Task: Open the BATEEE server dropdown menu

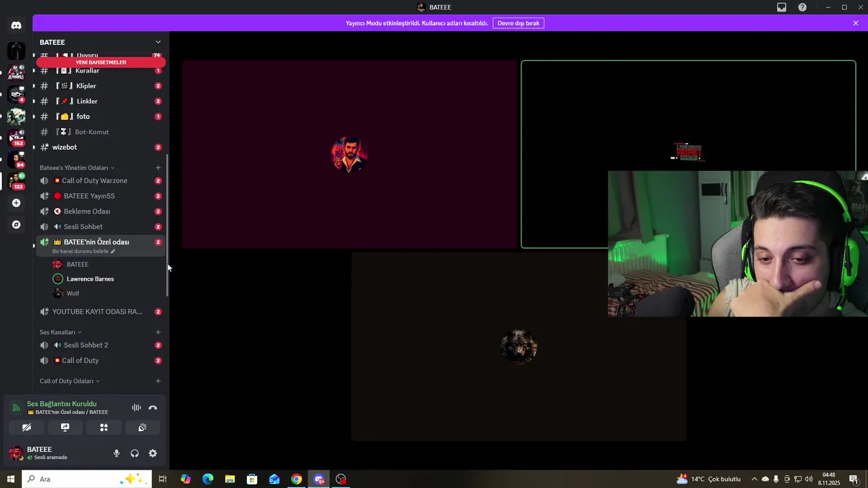Action: (100, 42)
